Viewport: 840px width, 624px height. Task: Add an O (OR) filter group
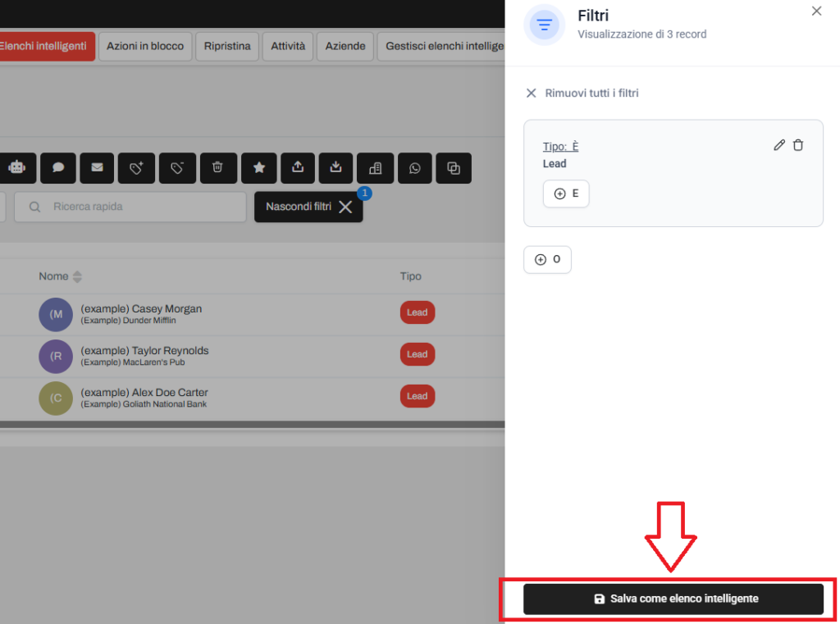click(547, 259)
